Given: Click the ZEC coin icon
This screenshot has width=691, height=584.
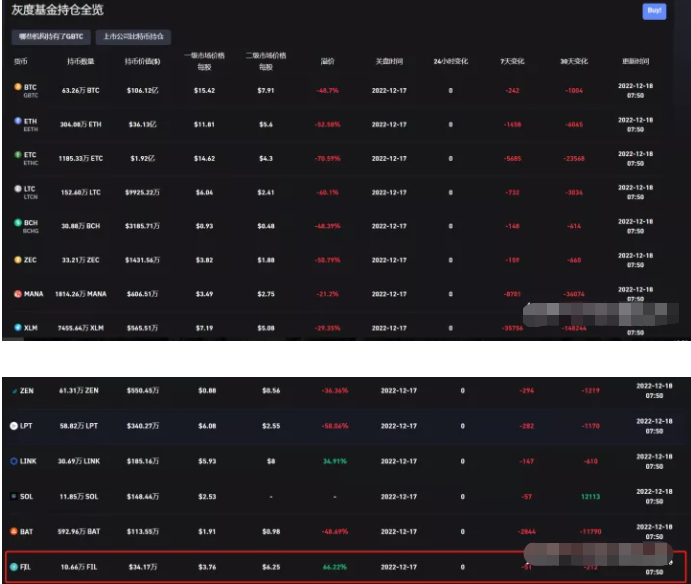Looking at the screenshot, I should point(17,259).
